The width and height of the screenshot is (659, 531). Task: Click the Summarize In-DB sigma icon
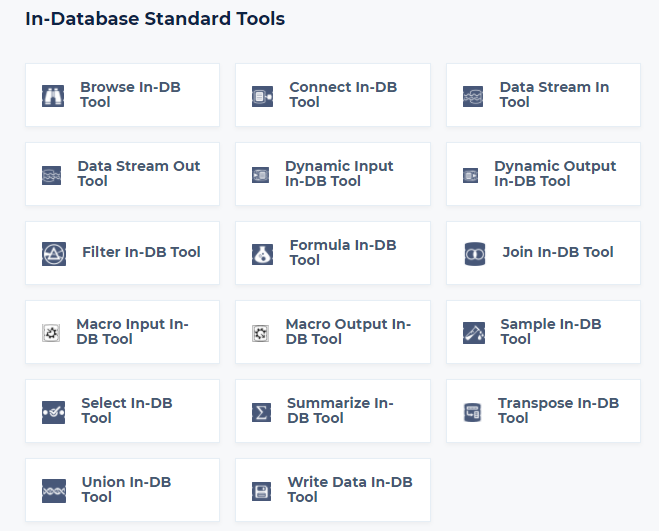click(x=261, y=412)
